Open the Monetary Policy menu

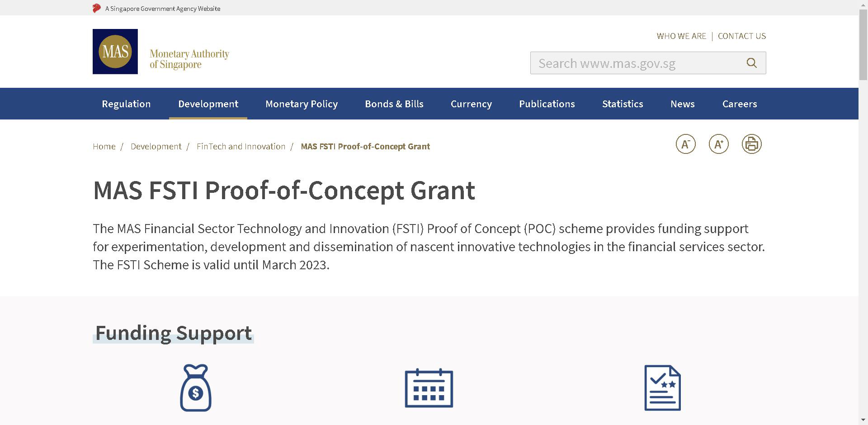point(302,104)
